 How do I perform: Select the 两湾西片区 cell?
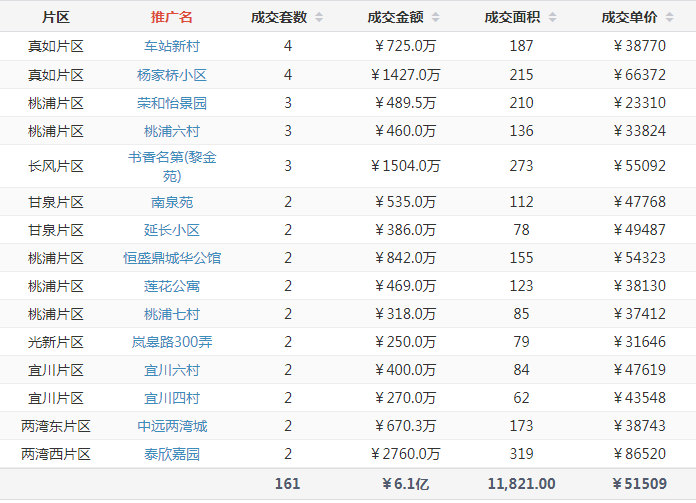[x=56, y=454]
